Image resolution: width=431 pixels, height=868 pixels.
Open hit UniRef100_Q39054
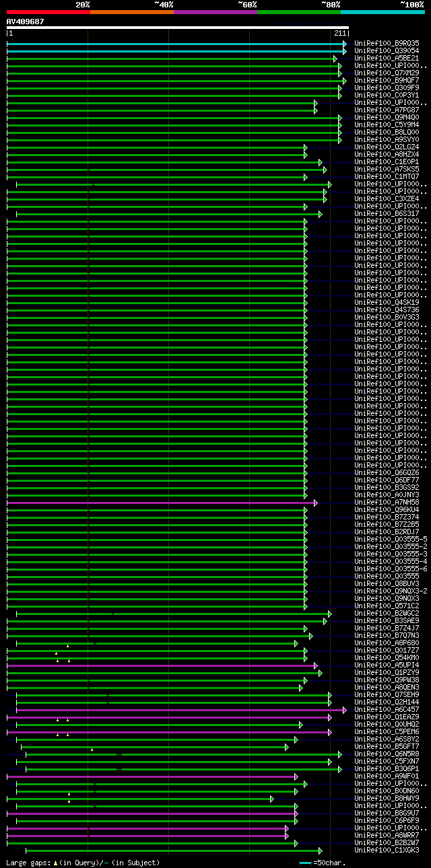(387, 50)
